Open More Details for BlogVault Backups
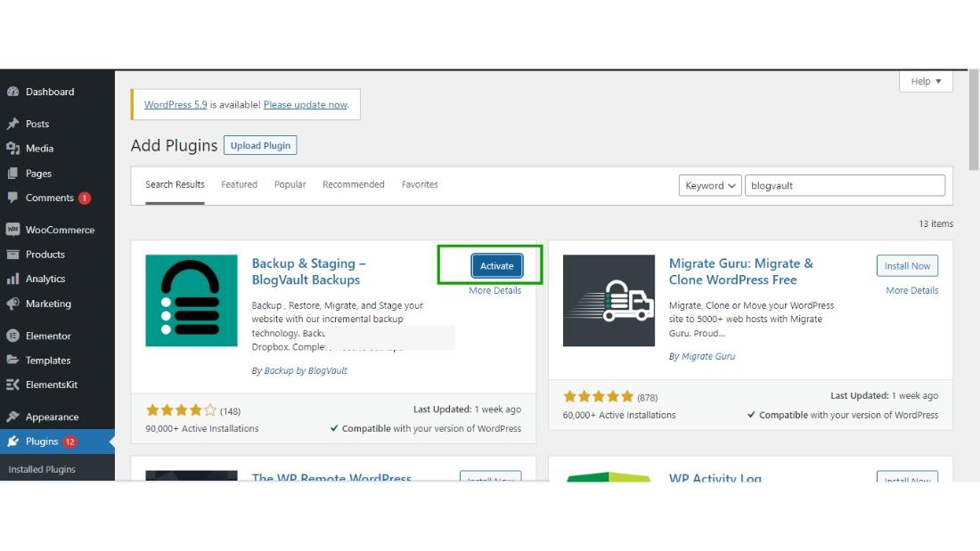 coord(495,290)
